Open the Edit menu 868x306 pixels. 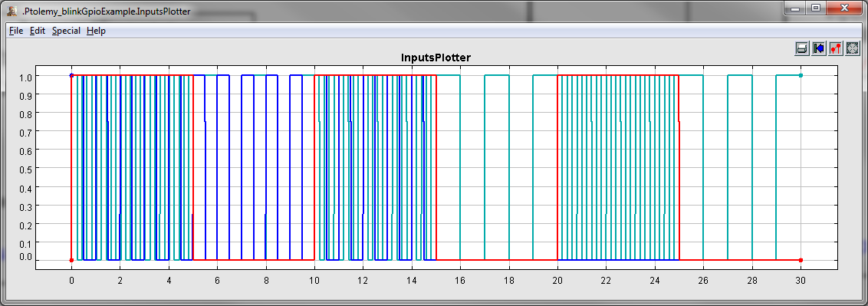tap(37, 31)
